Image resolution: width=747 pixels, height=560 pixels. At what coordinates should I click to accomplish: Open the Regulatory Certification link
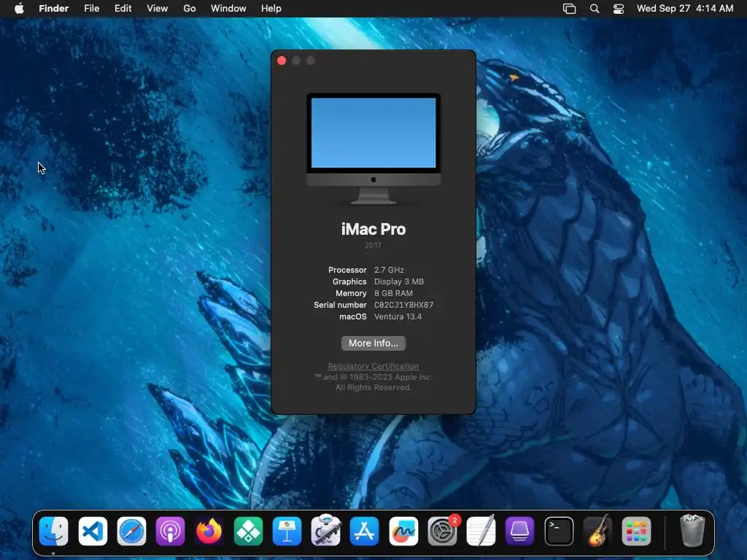pos(373,366)
